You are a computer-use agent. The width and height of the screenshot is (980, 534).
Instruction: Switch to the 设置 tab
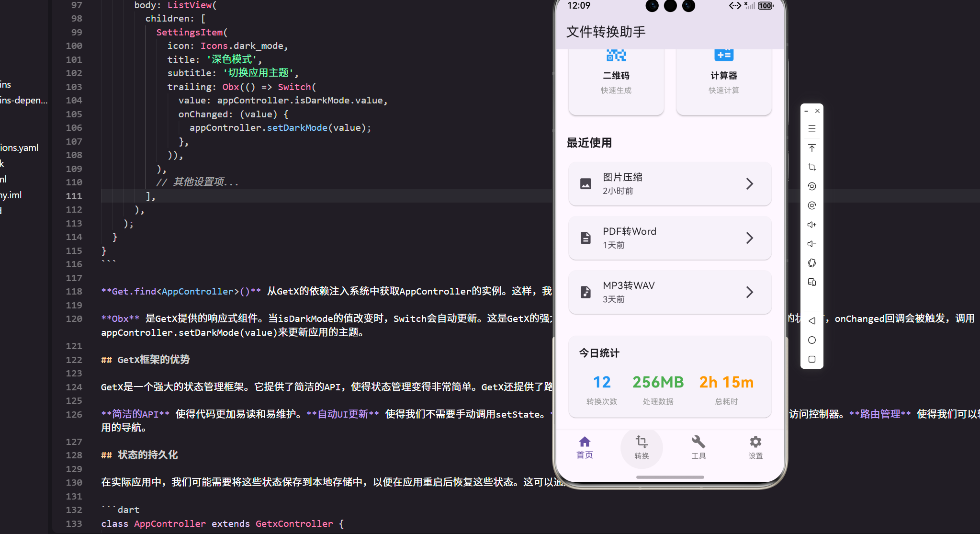coord(755,447)
